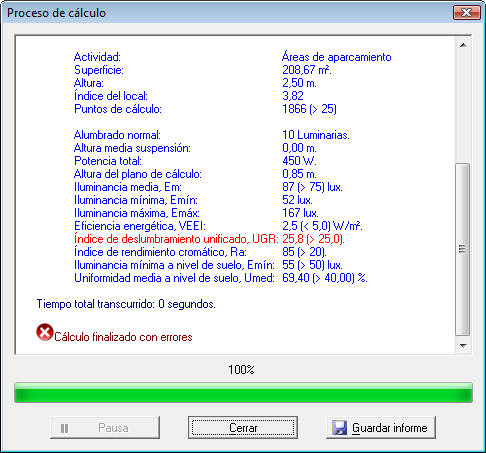Click the scrollbar down arrow
This screenshot has width=486, height=453.
[x=463, y=346]
